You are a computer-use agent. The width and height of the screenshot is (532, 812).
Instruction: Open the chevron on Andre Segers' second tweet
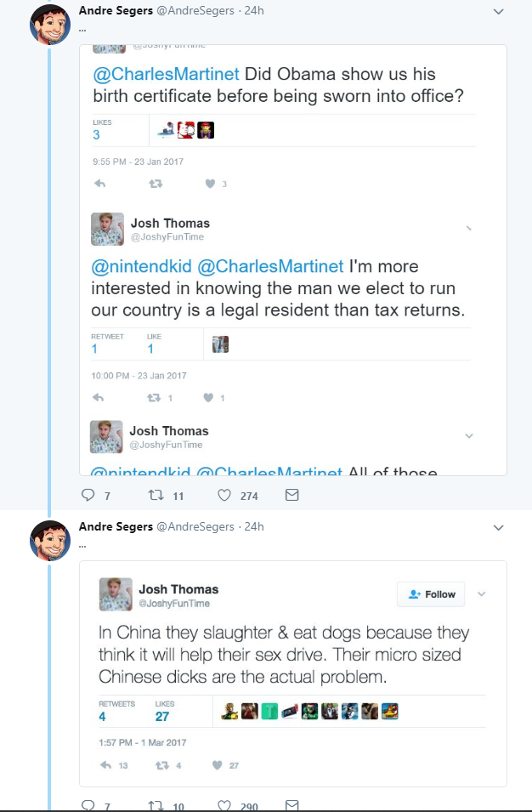pyautogui.click(x=499, y=528)
